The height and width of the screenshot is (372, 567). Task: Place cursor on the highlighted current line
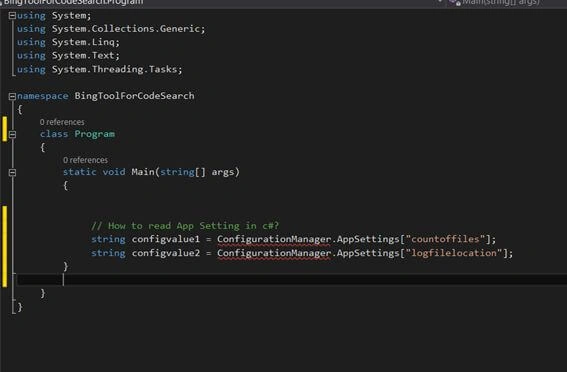(292, 280)
